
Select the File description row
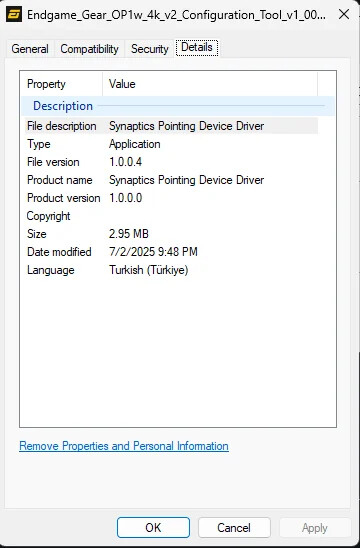click(171, 126)
